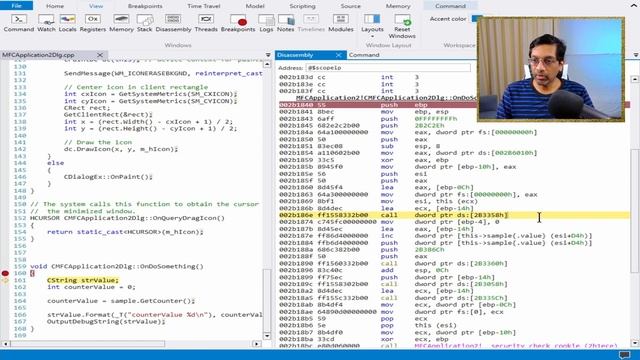This screenshot has width=640, height=360.
Task: Switch to the Command ribbon tab
Action: (450, 6)
